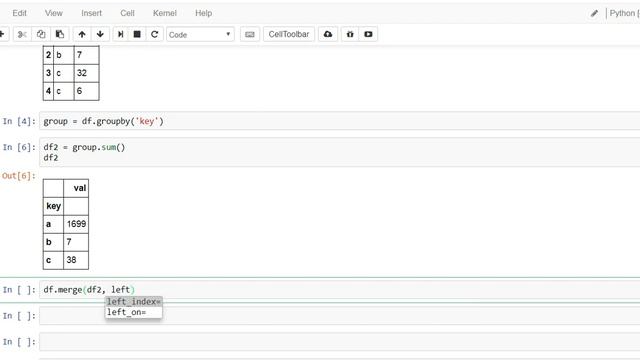
Task: Click the pencil edit icon
Action: click(594, 13)
